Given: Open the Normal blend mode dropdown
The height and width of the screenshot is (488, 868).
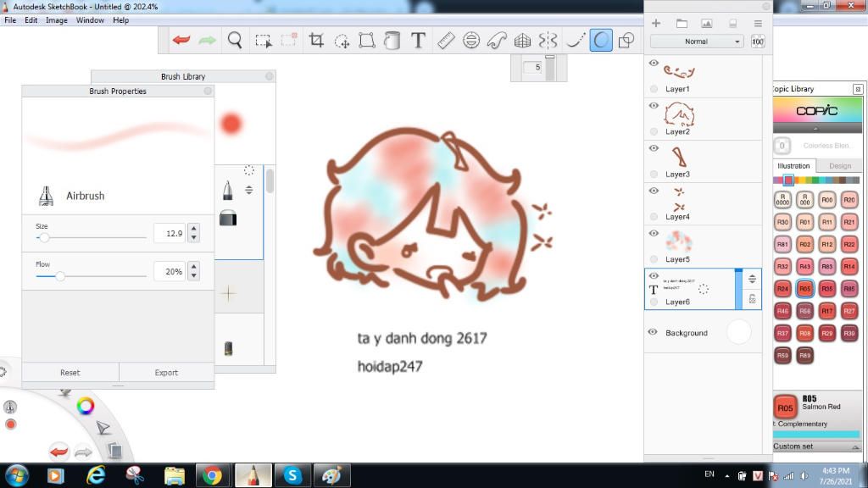Looking at the screenshot, I should click(697, 42).
